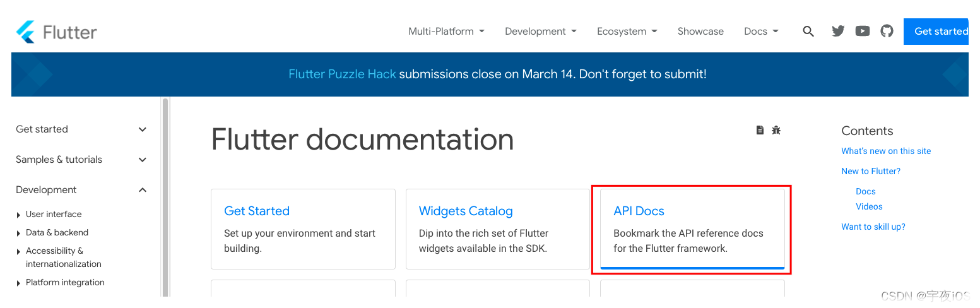Open the Multi-Platform dropdown menu
This screenshot has height=308, width=980.
tap(446, 31)
